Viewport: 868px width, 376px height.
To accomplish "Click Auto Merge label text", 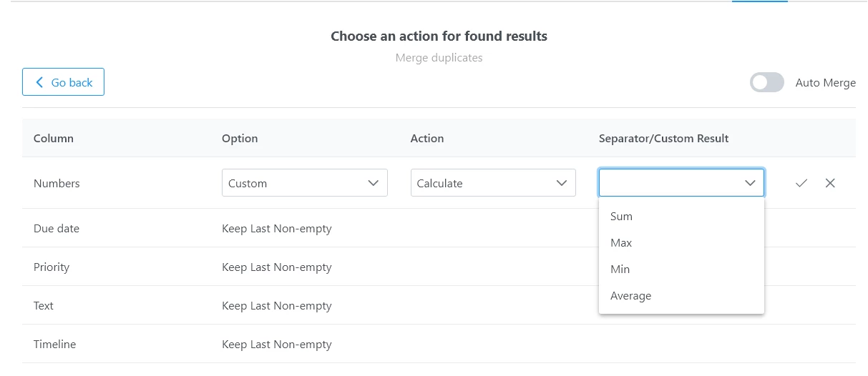I will click(x=826, y=83).
